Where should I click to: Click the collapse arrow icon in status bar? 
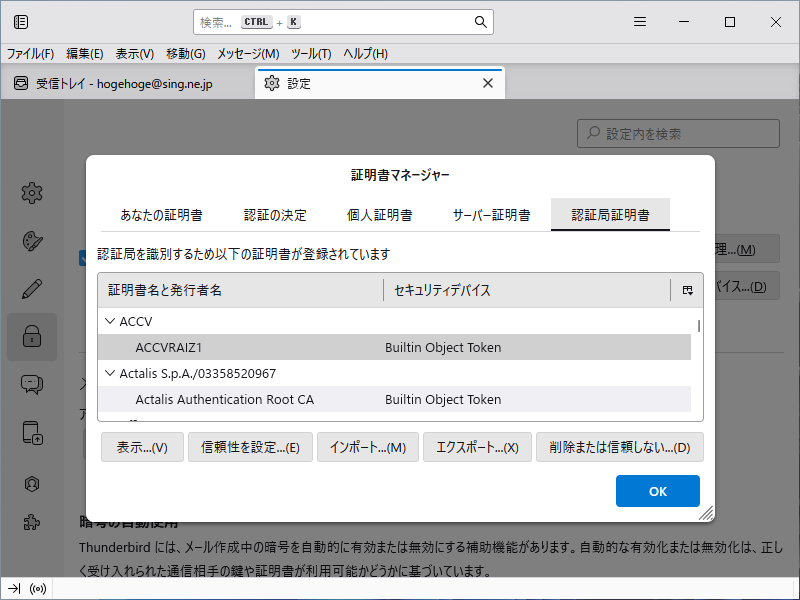14,589
